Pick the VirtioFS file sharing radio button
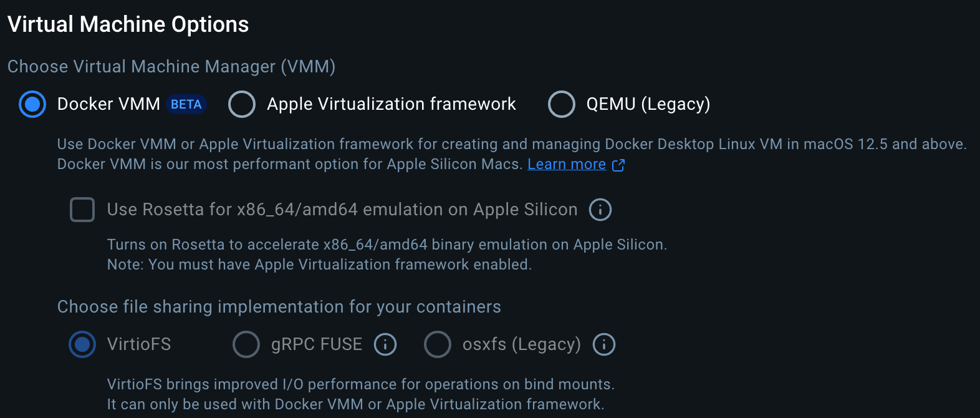The image size is (980, 418). point(82,344)
